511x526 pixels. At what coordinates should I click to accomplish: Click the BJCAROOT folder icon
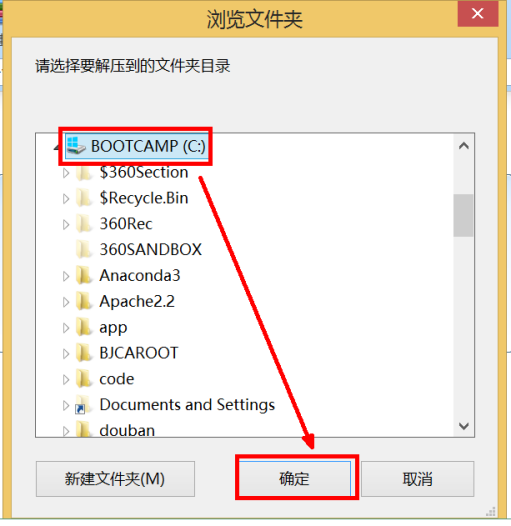point(84,353)
